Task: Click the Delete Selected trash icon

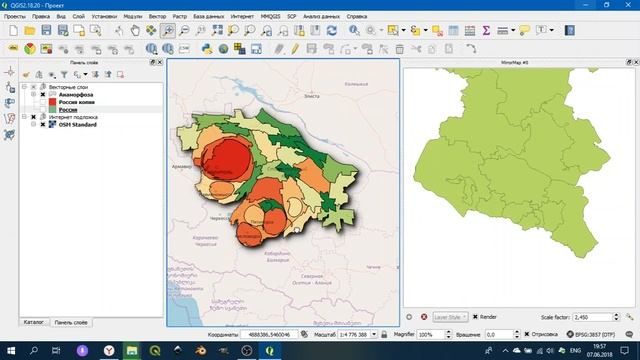Action: click(x=400, y=49)
